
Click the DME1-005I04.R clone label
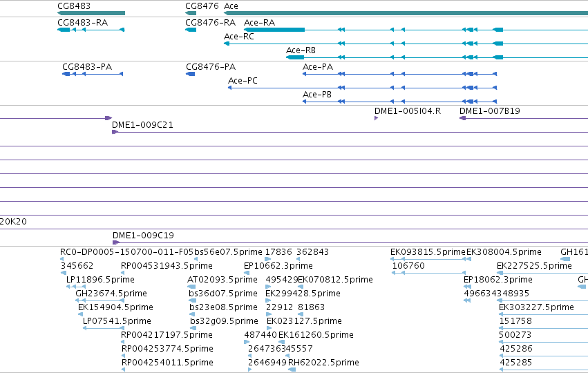(x=408, y=111)
